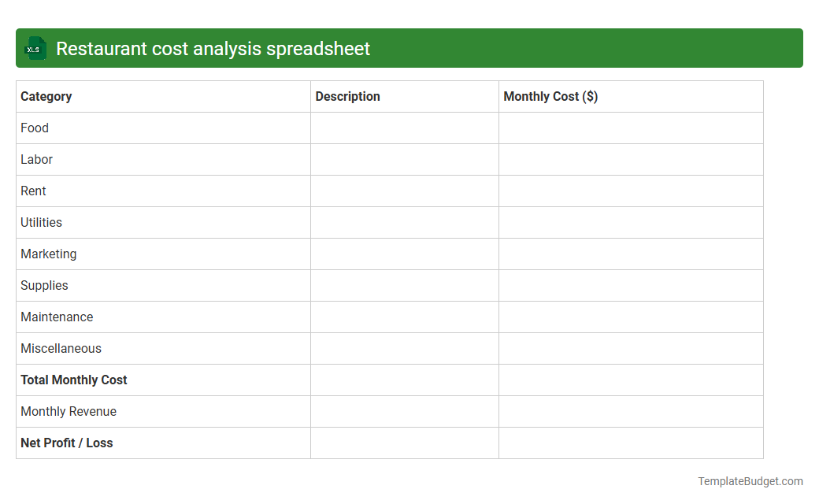Select the Description column header
819x504 pixels.
tap(347, 96)
